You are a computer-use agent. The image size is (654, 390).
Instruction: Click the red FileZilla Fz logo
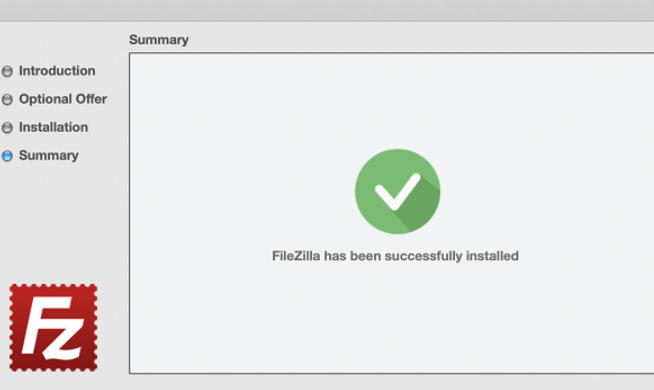[53, 327]
